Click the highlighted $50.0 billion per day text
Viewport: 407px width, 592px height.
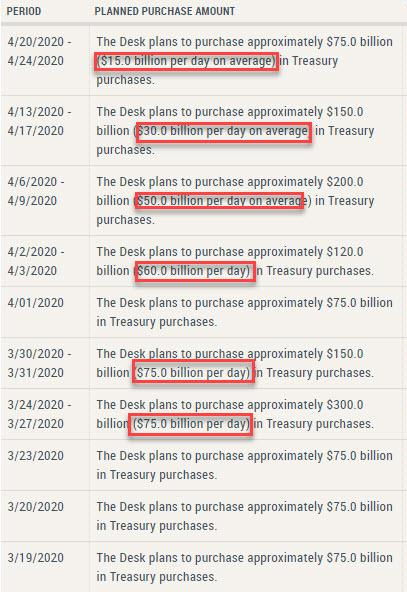click(x=219, y=202)
